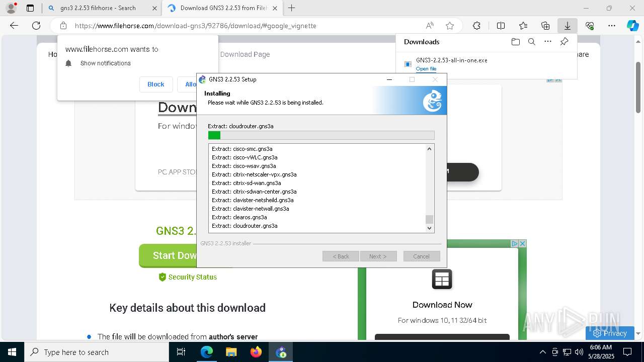Click the green Start Download button
The height and width of the screenshot is (362, 644).
coord(168,256)
